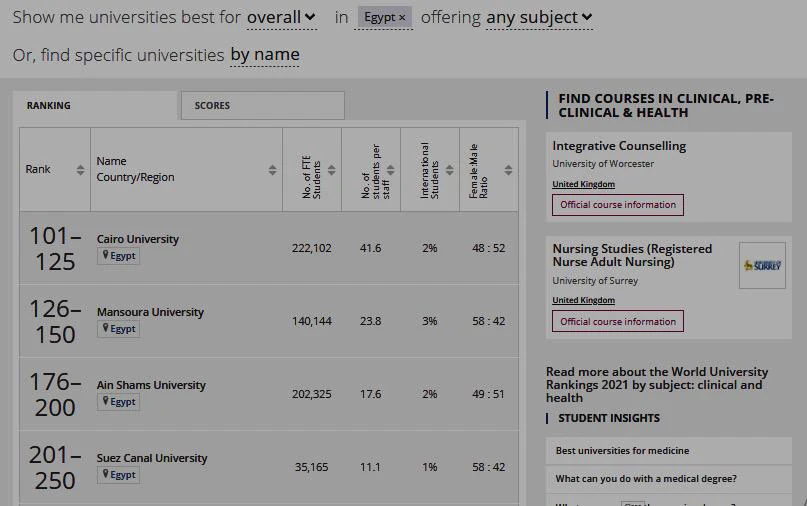Sort by No. of FTE Students arrows
The height and width of the screenshot is (506, 807).
(331, 170)
